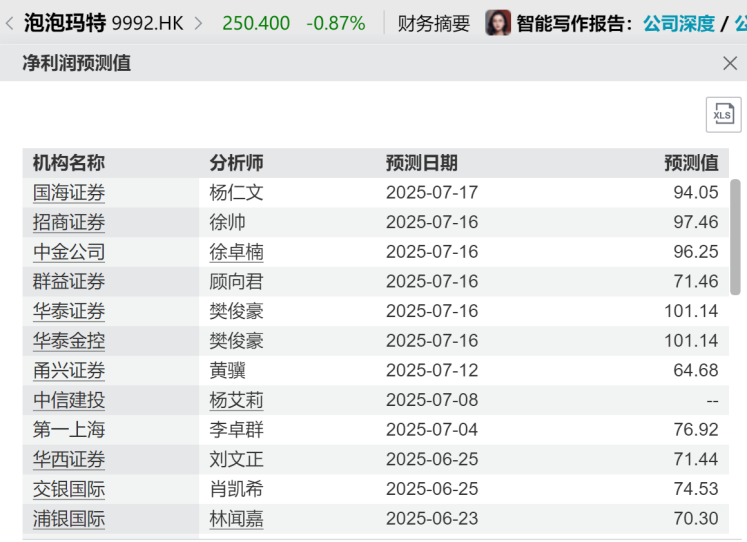
Task: Click date 2025-07-17 in 国海证券 row
Action: [x=432, y=192]
